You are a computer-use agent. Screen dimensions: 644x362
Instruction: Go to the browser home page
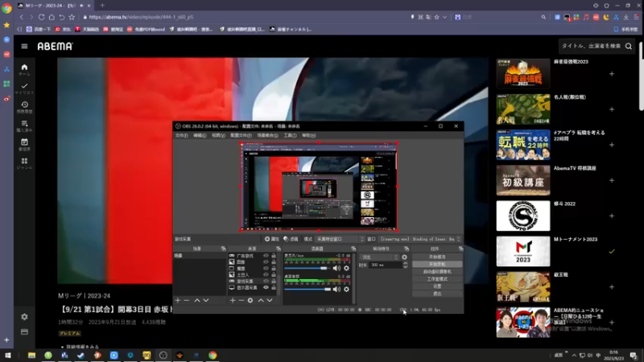pos(52,17)
